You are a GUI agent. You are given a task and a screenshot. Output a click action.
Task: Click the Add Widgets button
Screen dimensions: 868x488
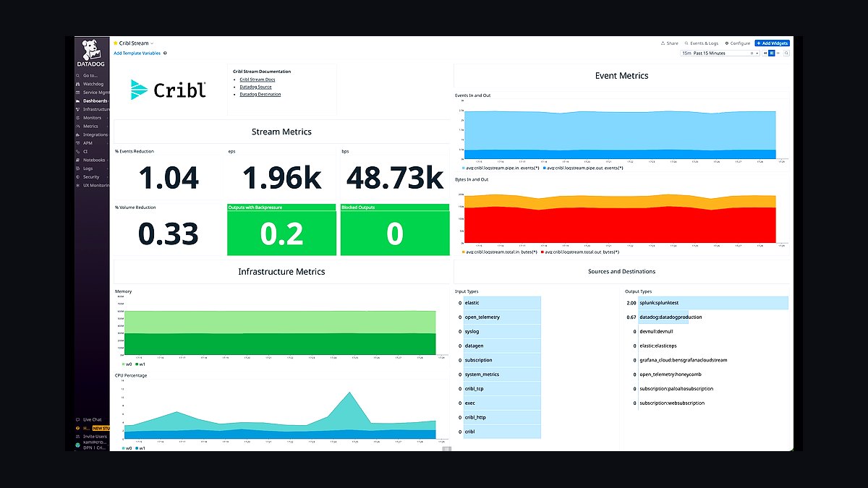[773, 43]
